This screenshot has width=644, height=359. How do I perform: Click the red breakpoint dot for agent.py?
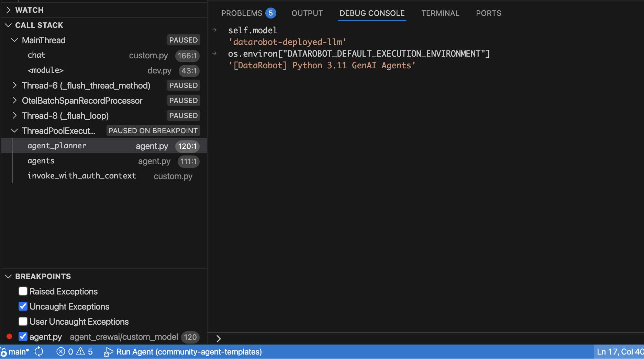click(9, 336)
